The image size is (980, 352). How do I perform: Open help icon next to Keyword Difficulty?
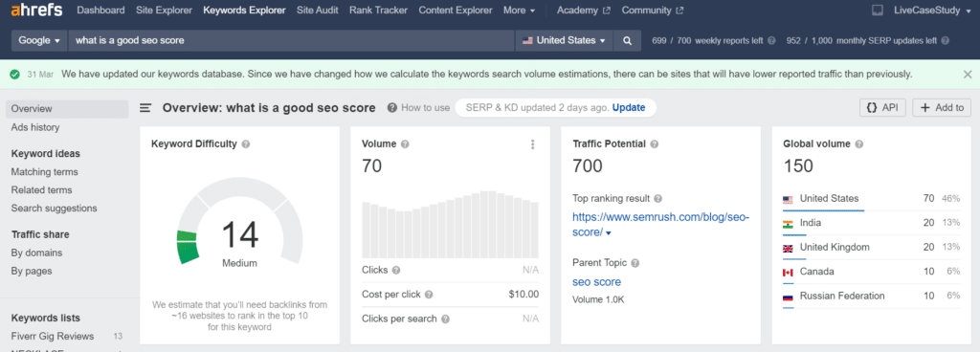pyautogui.click(x=246, y=144)
